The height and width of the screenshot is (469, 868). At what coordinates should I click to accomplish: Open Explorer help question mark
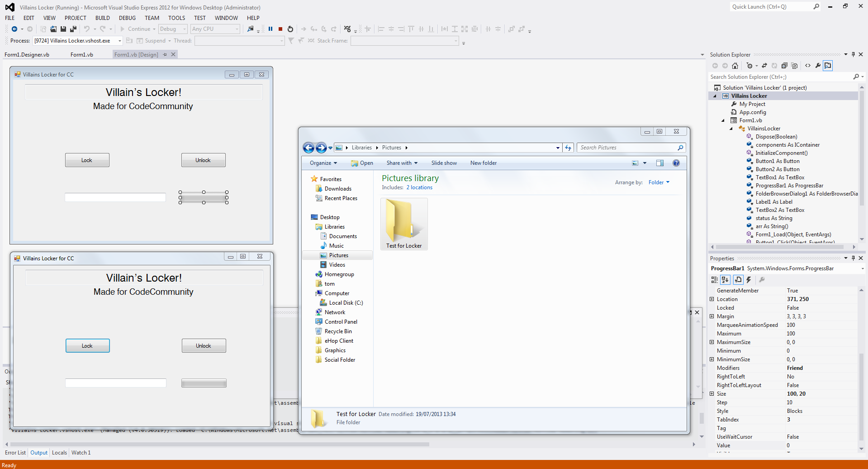676,163
